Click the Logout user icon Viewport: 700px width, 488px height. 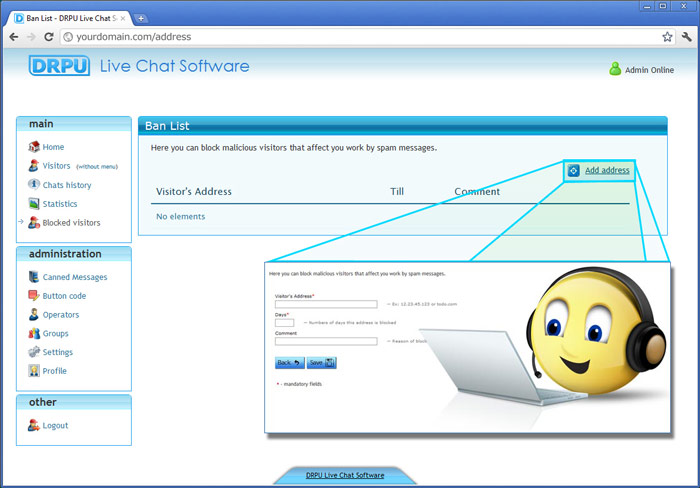pyautogui.click(x=34, y=425)
